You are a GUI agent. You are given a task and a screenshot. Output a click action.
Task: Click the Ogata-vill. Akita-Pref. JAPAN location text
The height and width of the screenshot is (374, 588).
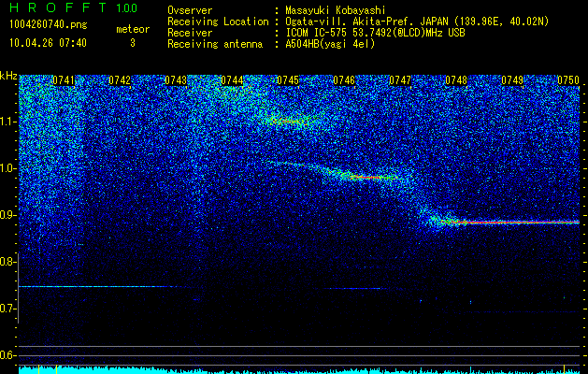[417, 22]
